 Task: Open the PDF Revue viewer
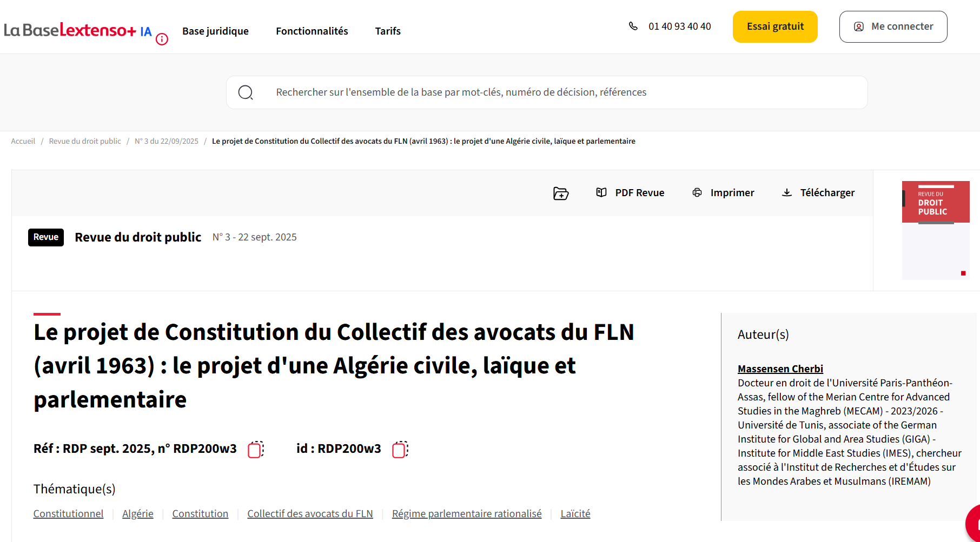(x=630, y=193)
